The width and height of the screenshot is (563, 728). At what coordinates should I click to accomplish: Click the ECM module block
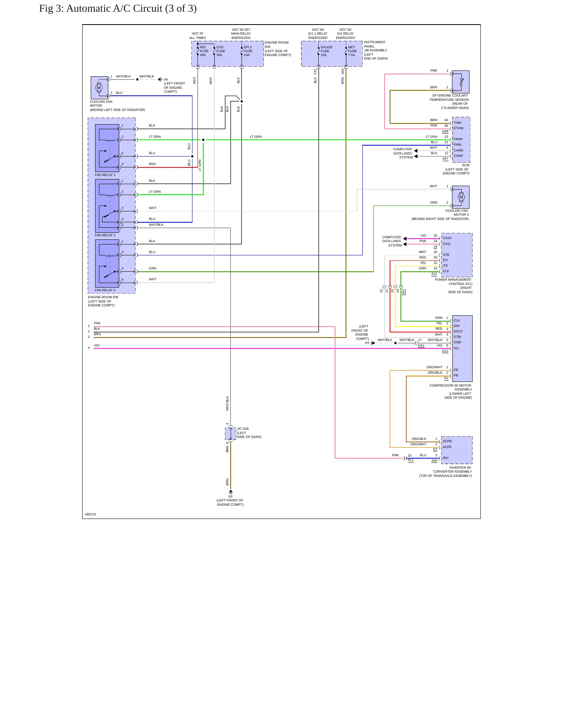pyautogui.click(x=461, y=139)
